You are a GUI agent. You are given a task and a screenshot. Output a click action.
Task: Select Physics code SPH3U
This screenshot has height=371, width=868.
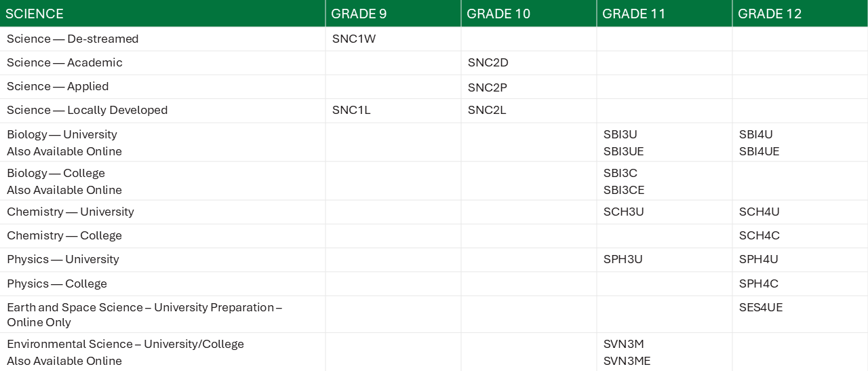(623, 260)
